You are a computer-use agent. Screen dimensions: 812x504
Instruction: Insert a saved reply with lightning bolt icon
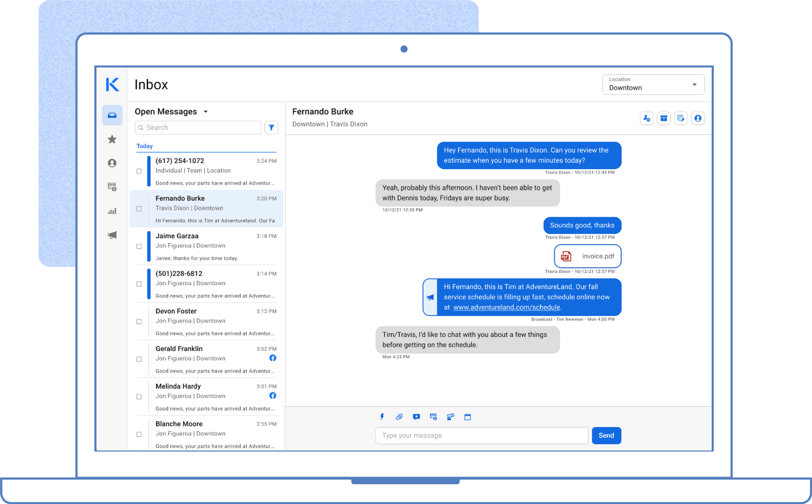382,417
